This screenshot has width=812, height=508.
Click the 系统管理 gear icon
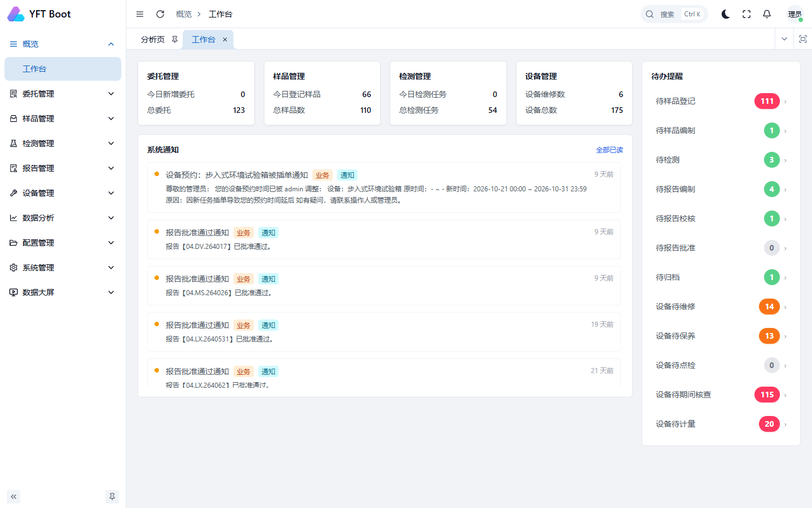click(x=14, y=268)
